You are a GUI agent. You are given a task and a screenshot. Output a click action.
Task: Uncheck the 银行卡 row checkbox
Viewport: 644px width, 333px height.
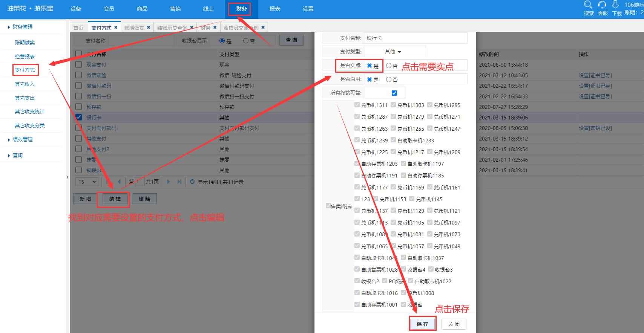pyautogui.click(x=78, y=117)
